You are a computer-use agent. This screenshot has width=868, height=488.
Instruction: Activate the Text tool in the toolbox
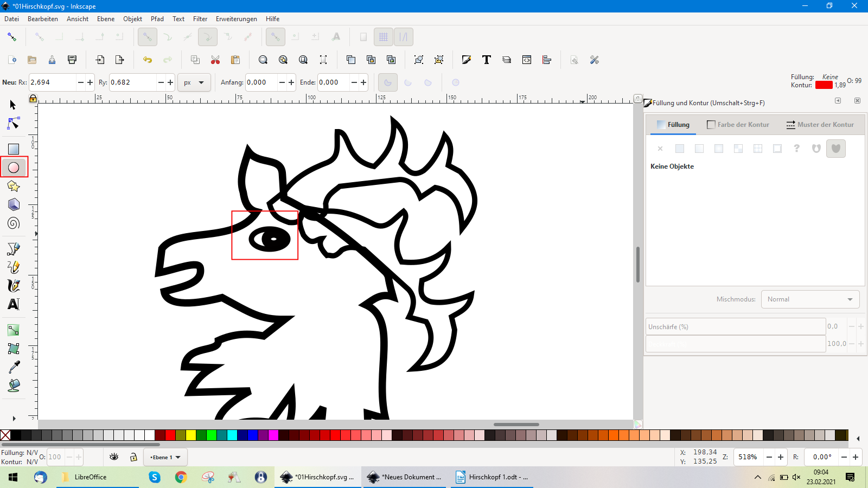(14, 304)
